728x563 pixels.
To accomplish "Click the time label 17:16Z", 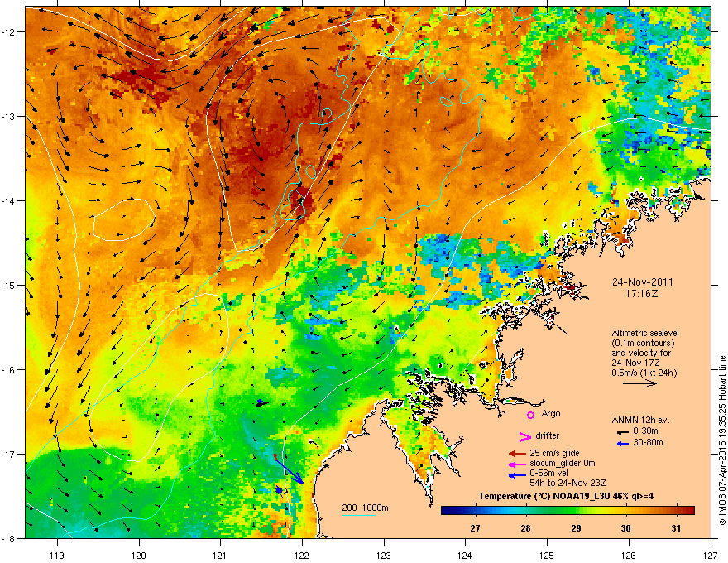I will click(642, 294).
